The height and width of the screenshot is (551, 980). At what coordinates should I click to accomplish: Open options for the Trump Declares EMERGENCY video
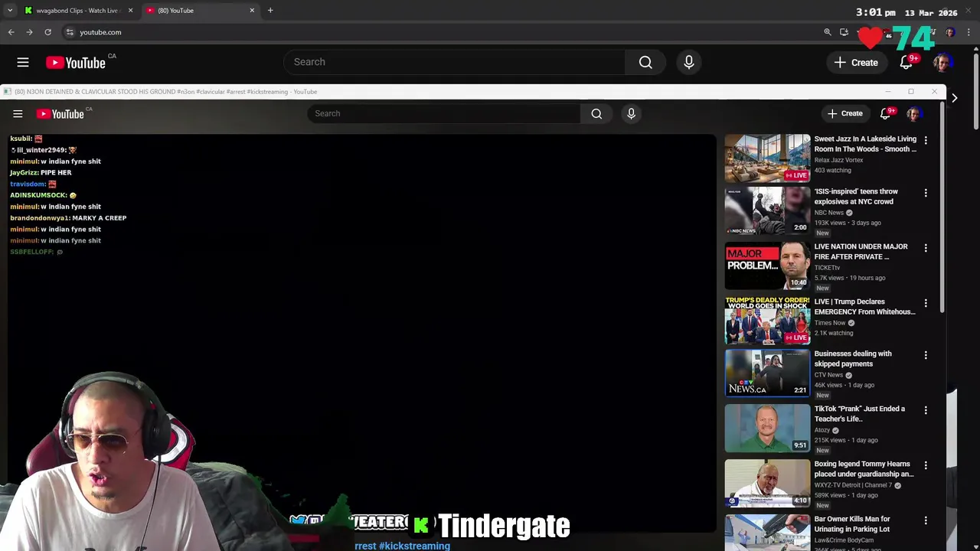(x=926, y=303)
